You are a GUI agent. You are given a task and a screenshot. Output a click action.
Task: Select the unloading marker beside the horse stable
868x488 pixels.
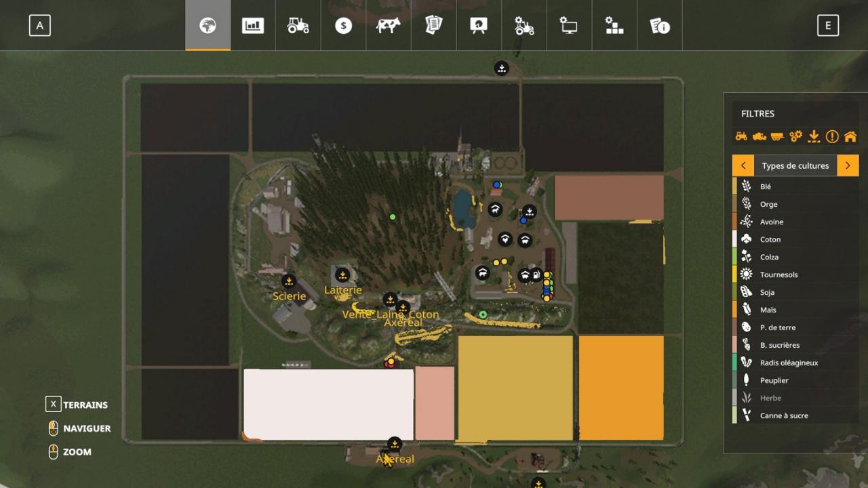pyautogui.click(x=529, y=211)
